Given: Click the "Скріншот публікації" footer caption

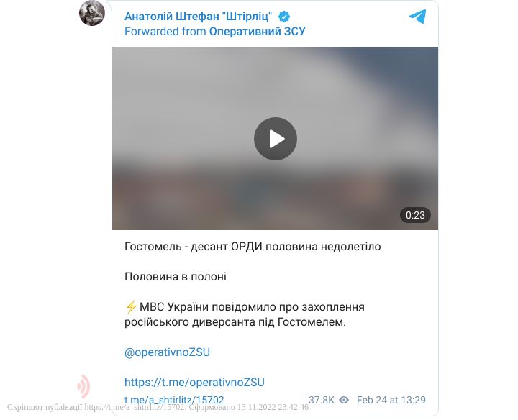Looking at the screenshot, I should coord(158,407).
